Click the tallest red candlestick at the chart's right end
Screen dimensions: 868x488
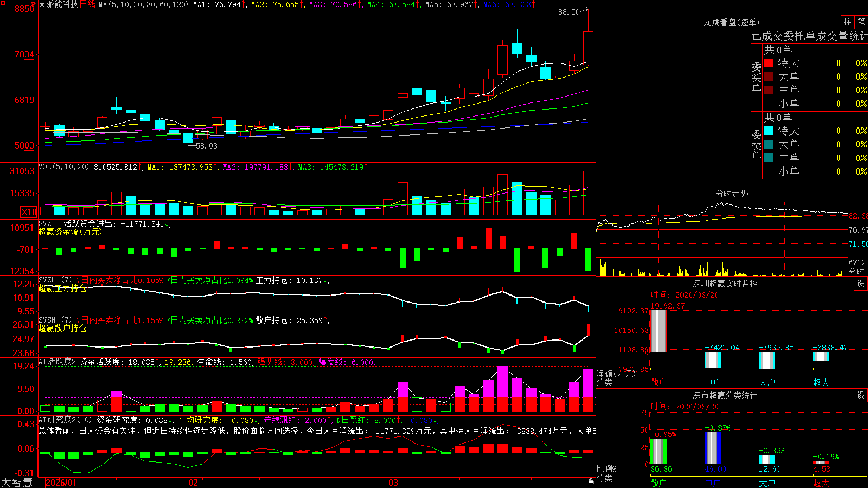pos(588,48)
